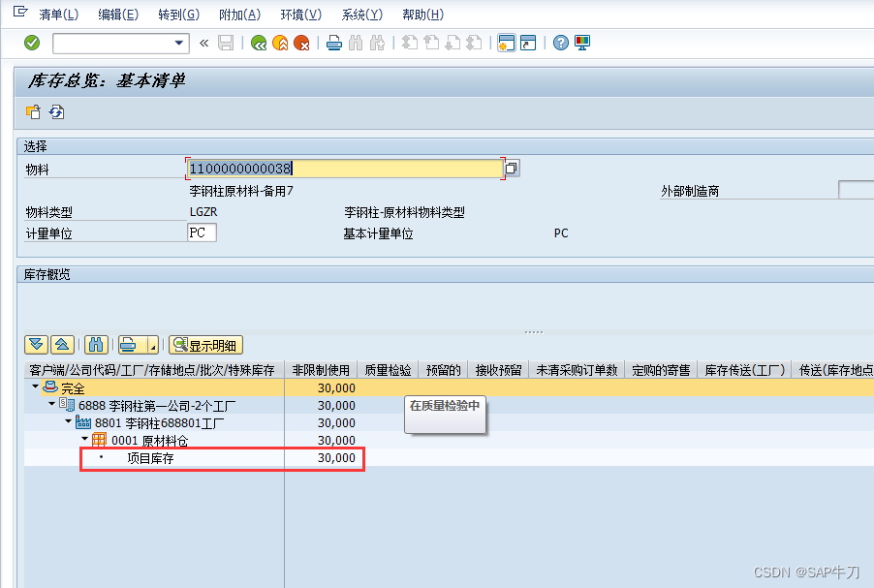Collapse the 6888 李钢柱第一公司 node
This screenshot has height=588, width=874.
point(51,403)
